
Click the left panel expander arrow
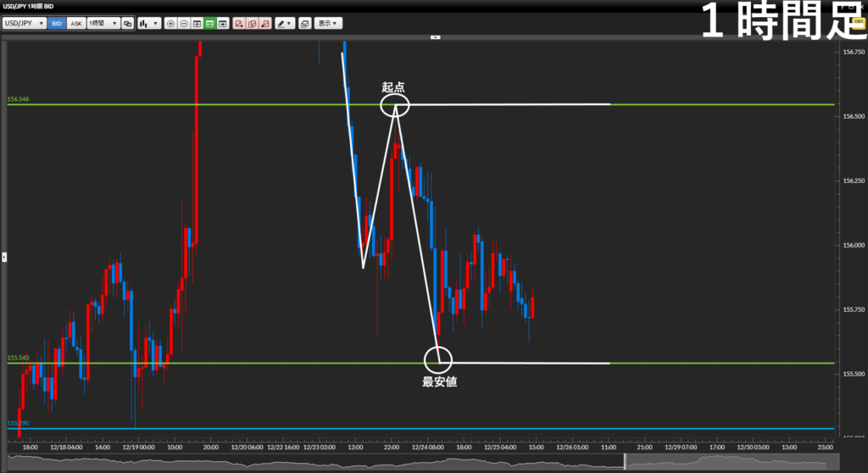click(x=3, y=254)
